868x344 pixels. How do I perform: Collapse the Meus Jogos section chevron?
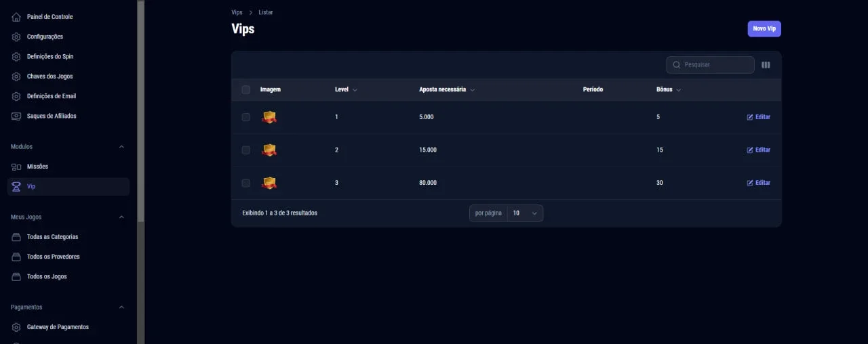(x=121, y=217)
